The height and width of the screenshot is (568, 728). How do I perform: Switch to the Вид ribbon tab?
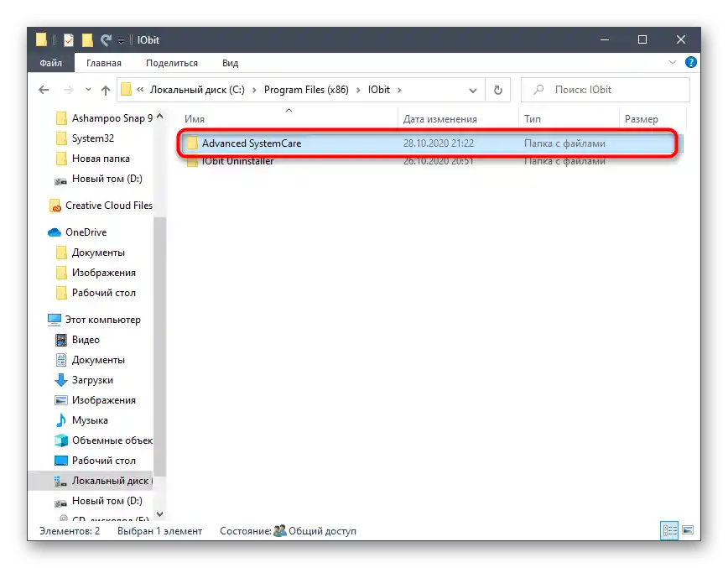pos(230,63)
